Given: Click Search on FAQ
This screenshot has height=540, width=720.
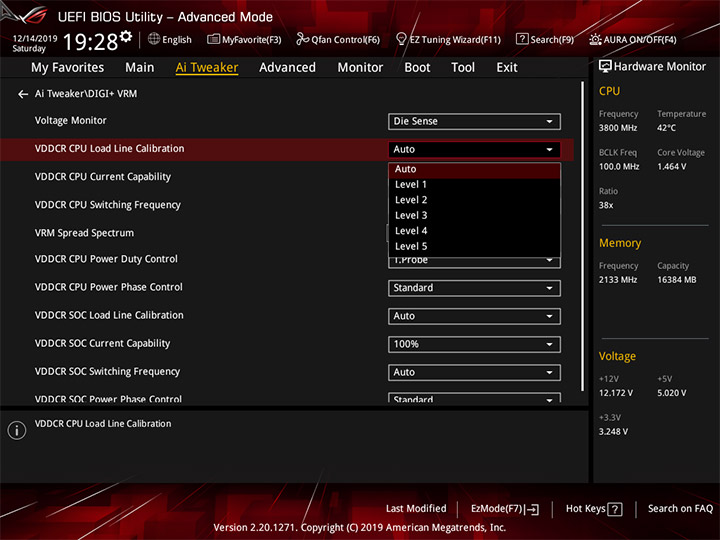Looking at the screenshot, I should click(x=680, y=509).
